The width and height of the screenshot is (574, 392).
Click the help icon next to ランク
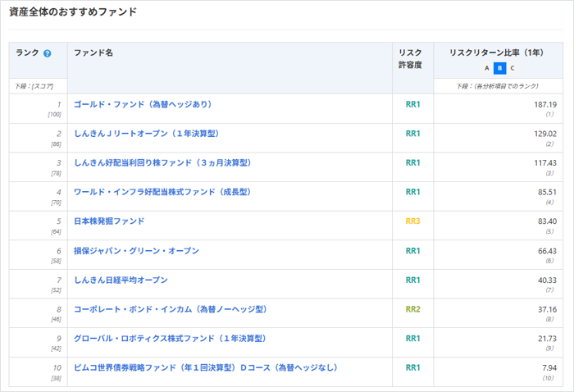click(48, 53)
